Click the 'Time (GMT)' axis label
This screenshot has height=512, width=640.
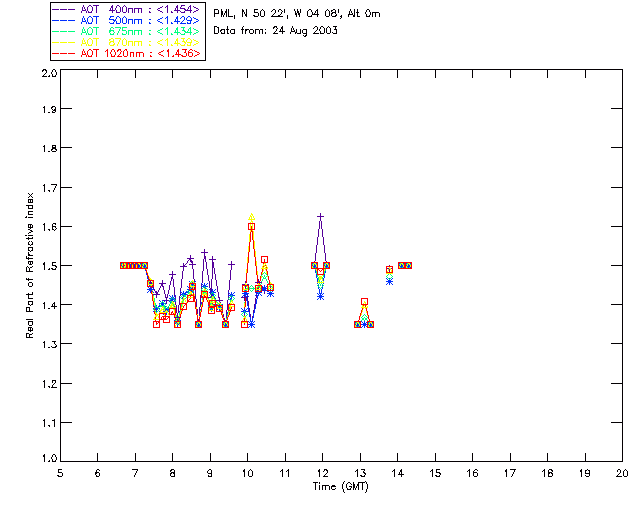341,487
